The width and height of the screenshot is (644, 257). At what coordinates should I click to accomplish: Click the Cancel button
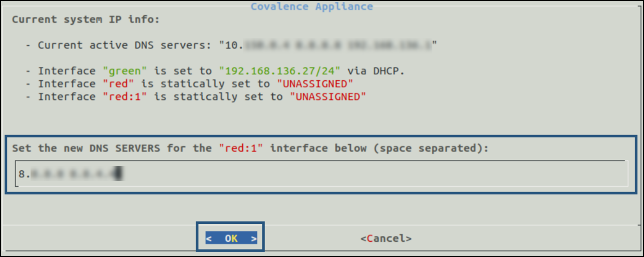(386, 239)
